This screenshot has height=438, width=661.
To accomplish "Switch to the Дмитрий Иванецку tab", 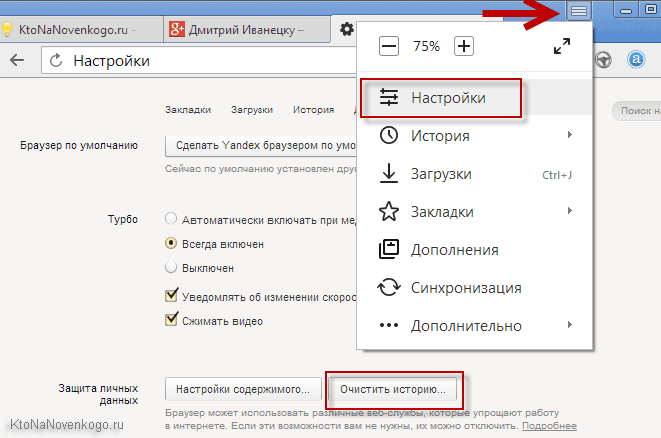I will pyautogui.click(x=247, y=30).
